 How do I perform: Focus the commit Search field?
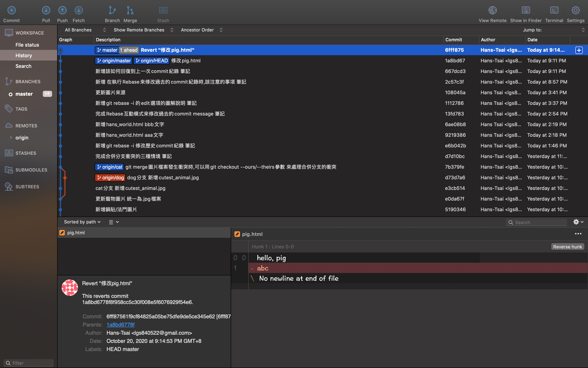(x=537, y=222)
